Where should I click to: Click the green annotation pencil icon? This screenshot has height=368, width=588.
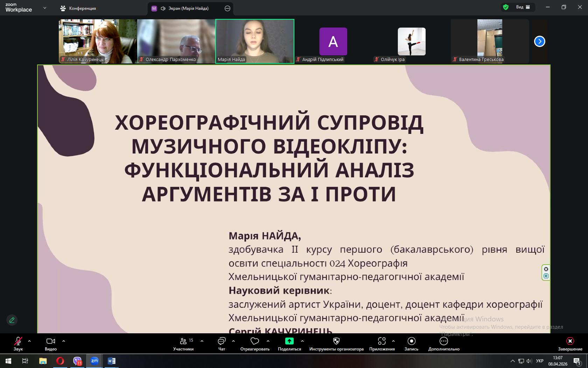click(12, 320)
